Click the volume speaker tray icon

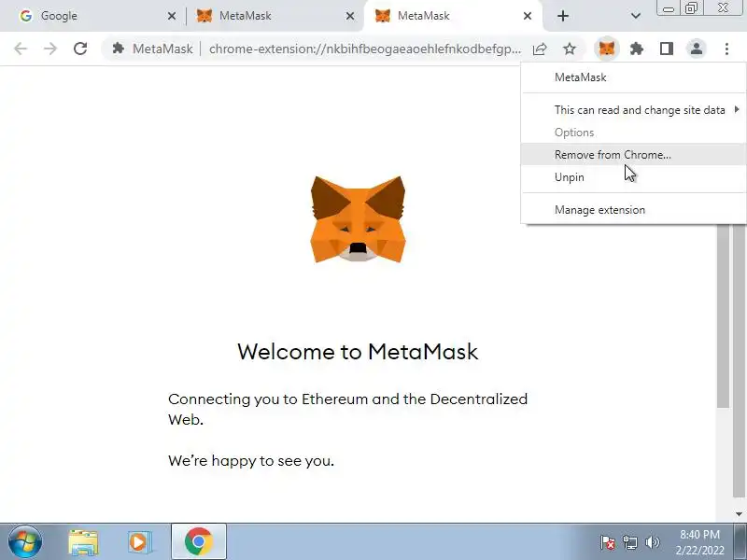coord(652,542)
